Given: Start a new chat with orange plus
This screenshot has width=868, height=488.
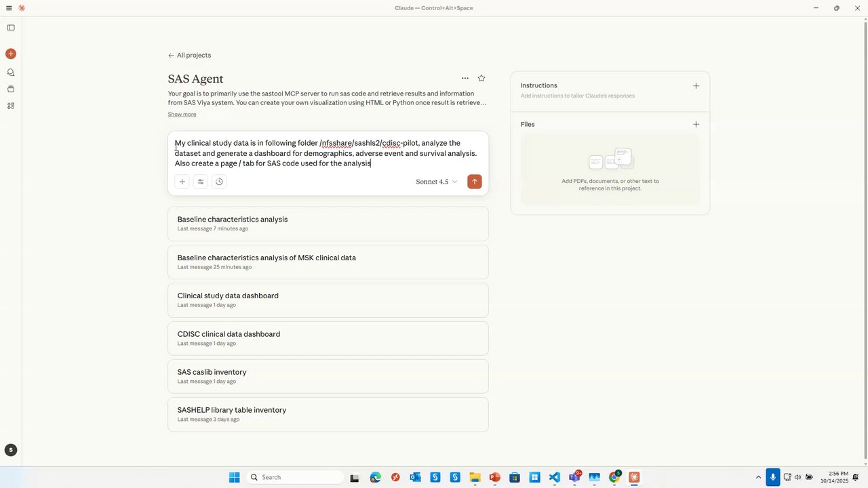Looking at the screenshot, I should coord(11,54).
